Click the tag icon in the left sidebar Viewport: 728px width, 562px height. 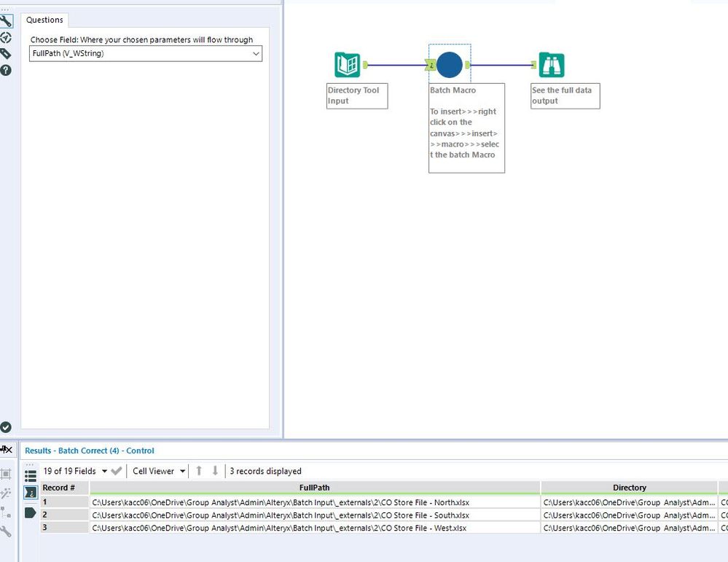click(7, 54)
